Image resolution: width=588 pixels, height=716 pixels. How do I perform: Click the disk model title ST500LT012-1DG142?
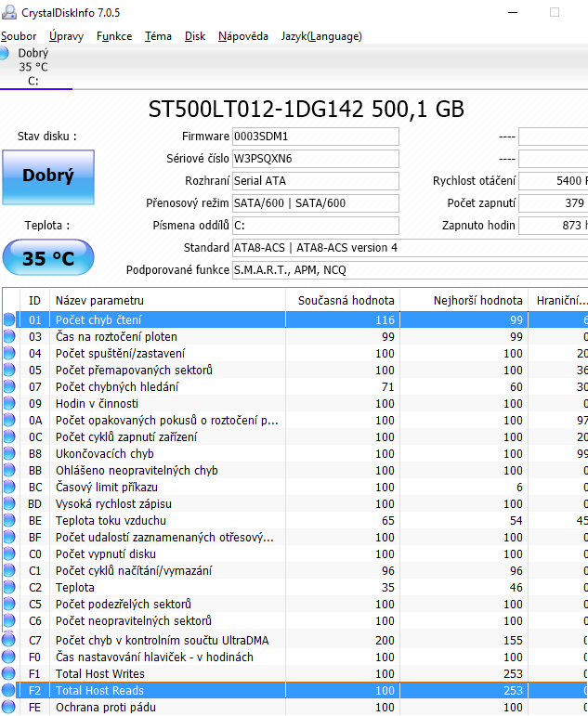[307, 110]
